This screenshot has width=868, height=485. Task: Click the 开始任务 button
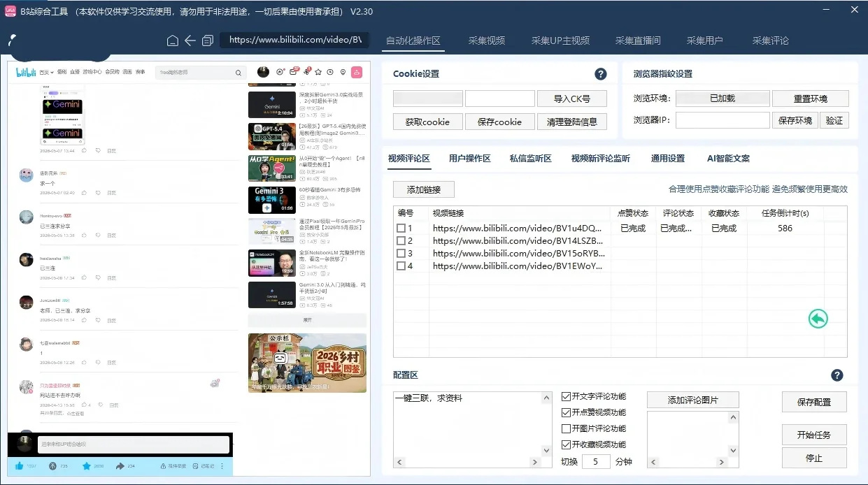pyautogui.click(x=814, y=435)
